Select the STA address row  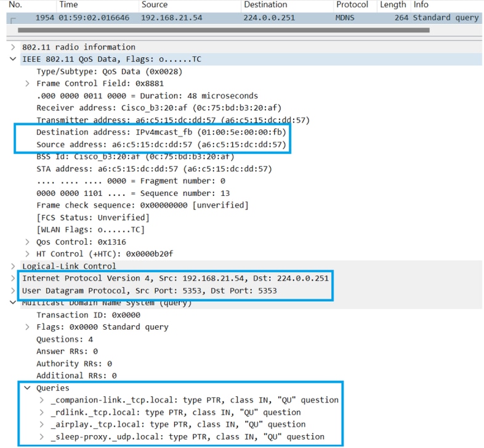tap(154, 169)
